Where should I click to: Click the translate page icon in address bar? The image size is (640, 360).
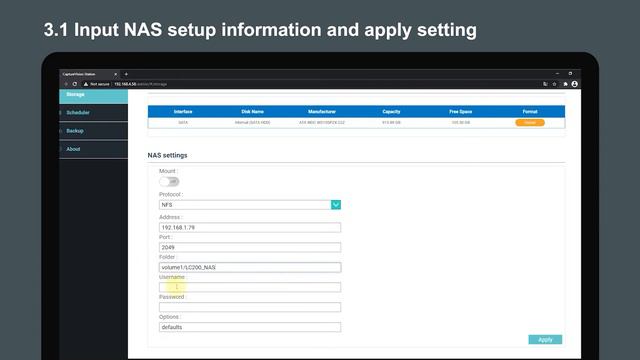(545, 84)
